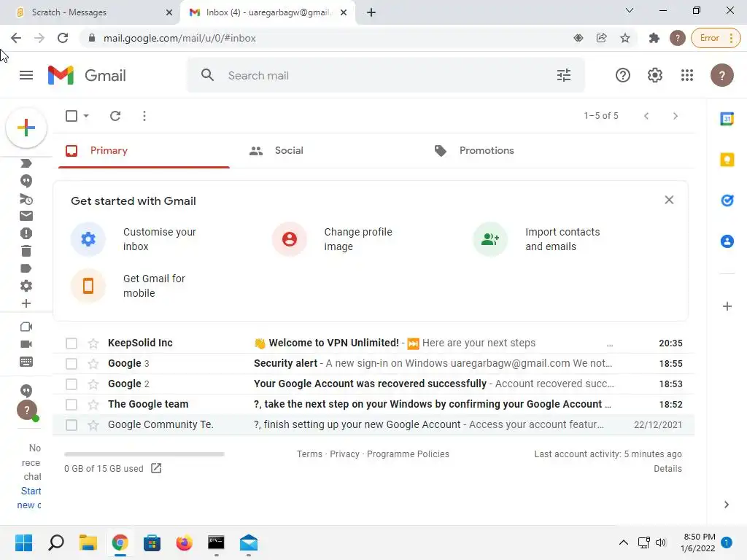The height and width of the screenshot is (560, 747).
Task: Expand the side panel chevron at bottom right
Action: [x=727, y=505]
